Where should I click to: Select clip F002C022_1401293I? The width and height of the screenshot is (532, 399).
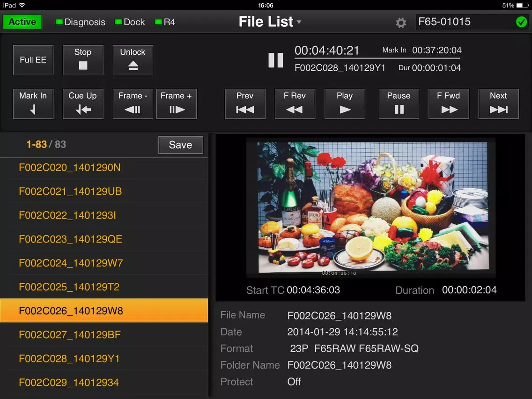(104, 215)
